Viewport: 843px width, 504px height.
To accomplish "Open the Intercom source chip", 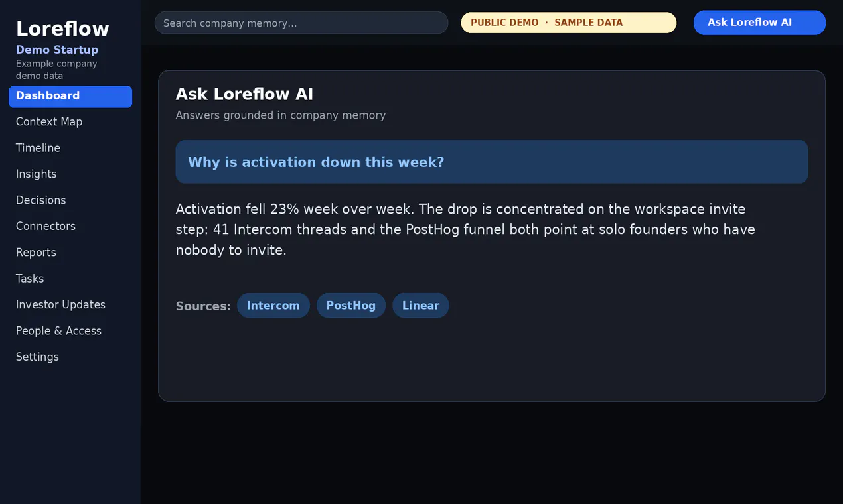I will pos(273,306).
